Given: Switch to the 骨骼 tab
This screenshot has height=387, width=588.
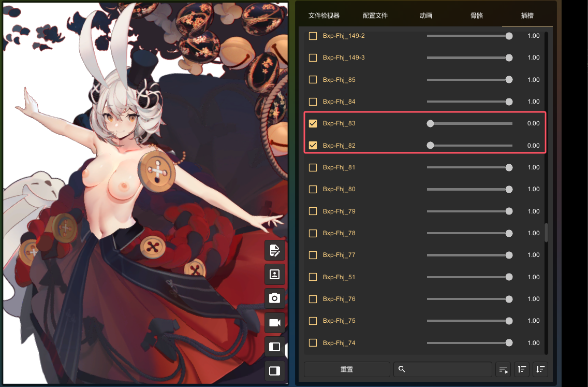Looking at the screenshot, I should pos(477,16).
